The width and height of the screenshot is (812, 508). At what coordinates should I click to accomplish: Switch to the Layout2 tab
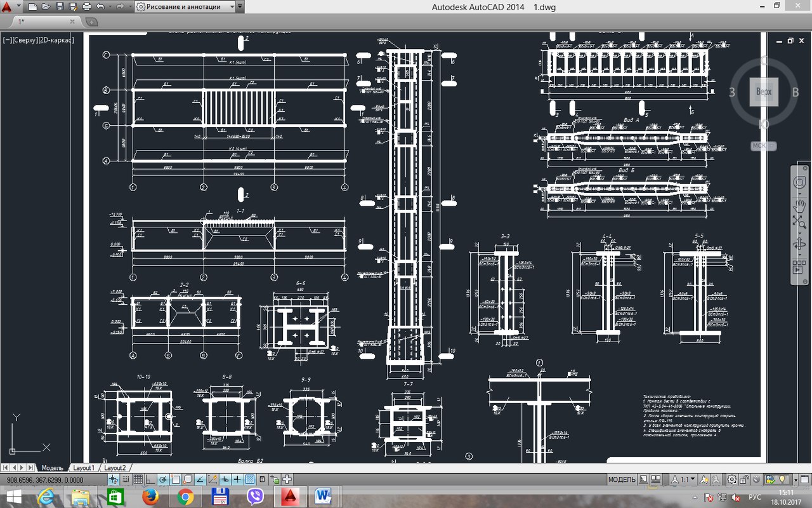tap(115, 468)
